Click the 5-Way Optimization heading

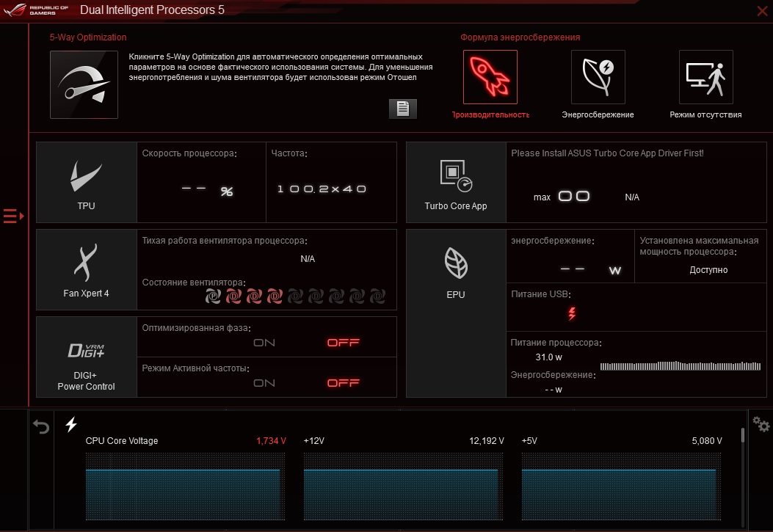[88, 37]
